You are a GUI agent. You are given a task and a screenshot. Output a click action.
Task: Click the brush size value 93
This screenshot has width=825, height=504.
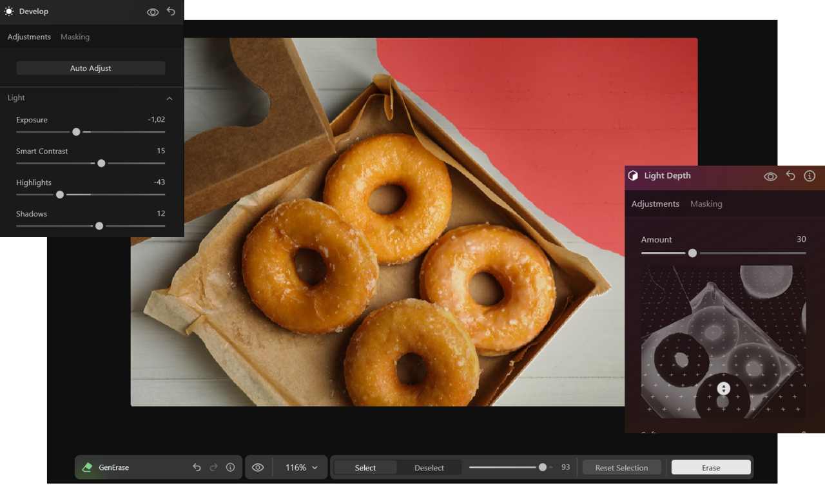click(565, 467)
